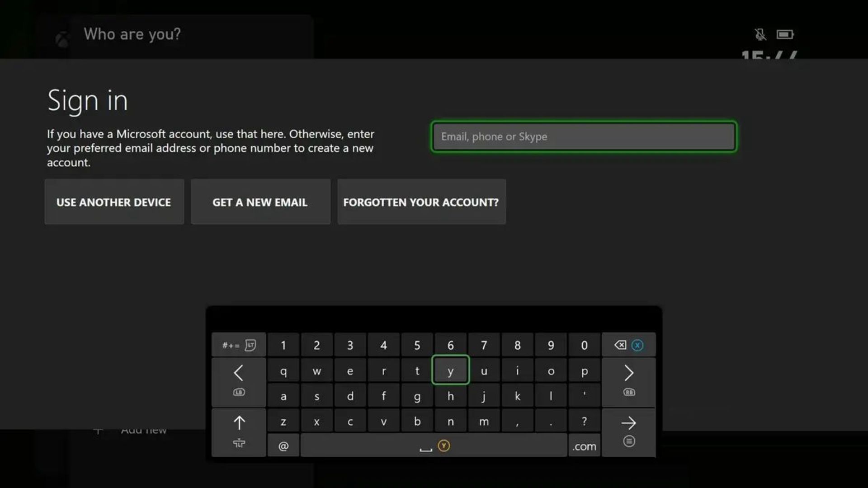Viewport: 868px width, 488px height.
Task: Tap the g key
Action: tap(417, 396)
